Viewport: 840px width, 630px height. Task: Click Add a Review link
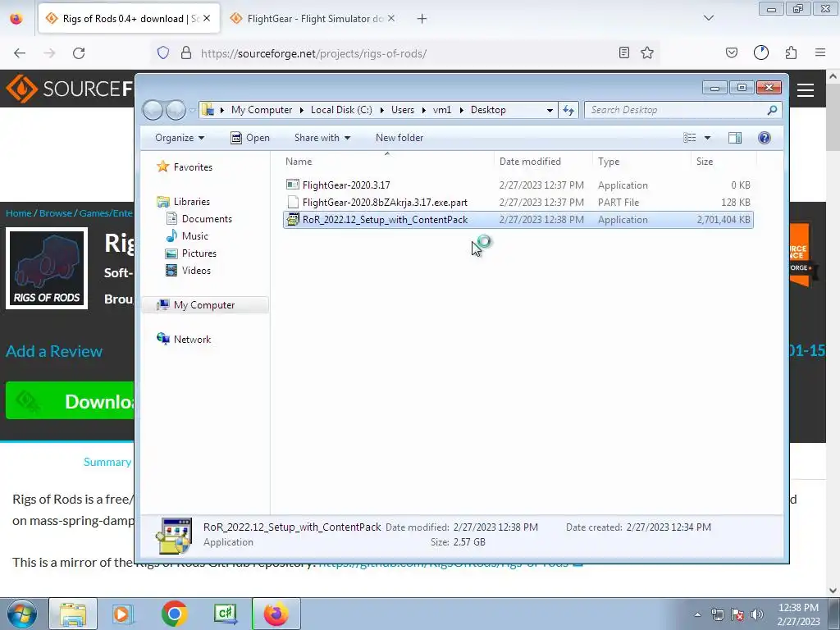54,351
